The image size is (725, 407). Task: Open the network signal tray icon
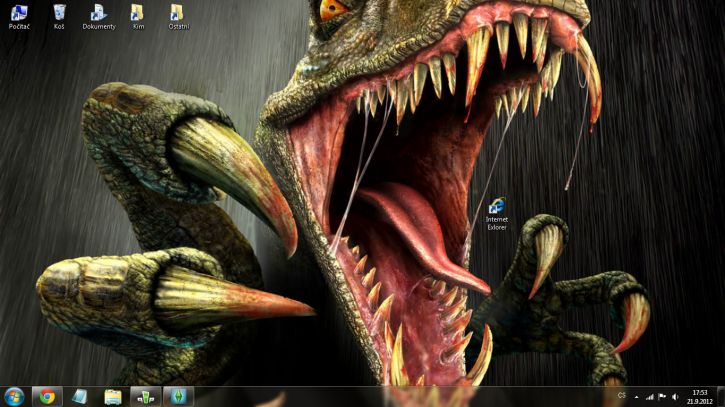click(650, 397)
